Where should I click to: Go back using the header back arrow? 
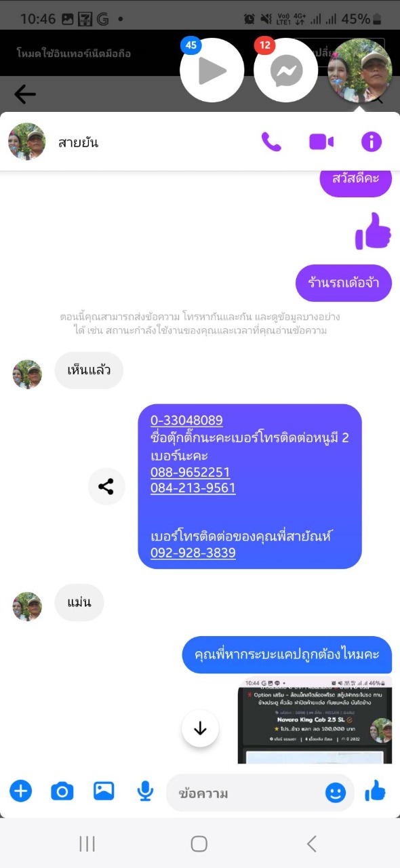click(25, 94)
